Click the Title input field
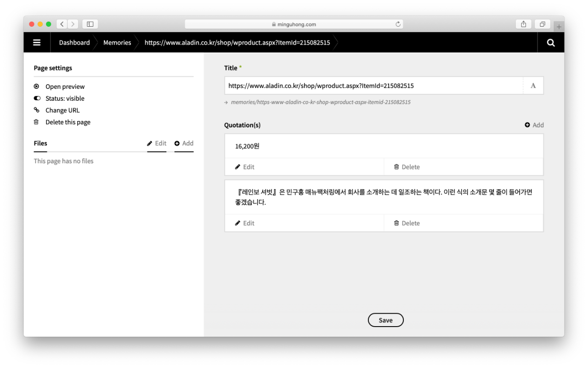The height and width of the screenshot is (368, 588). (373, 86)
